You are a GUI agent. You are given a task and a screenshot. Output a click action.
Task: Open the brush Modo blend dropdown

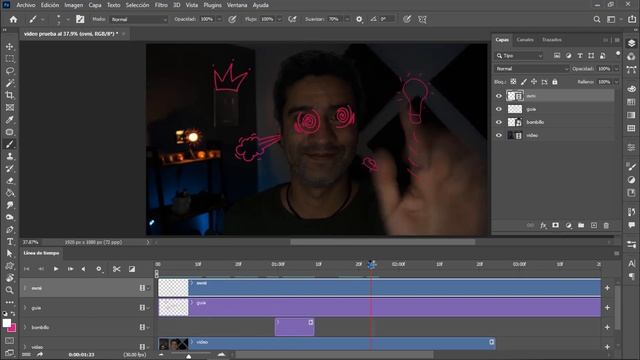[139, 19]
